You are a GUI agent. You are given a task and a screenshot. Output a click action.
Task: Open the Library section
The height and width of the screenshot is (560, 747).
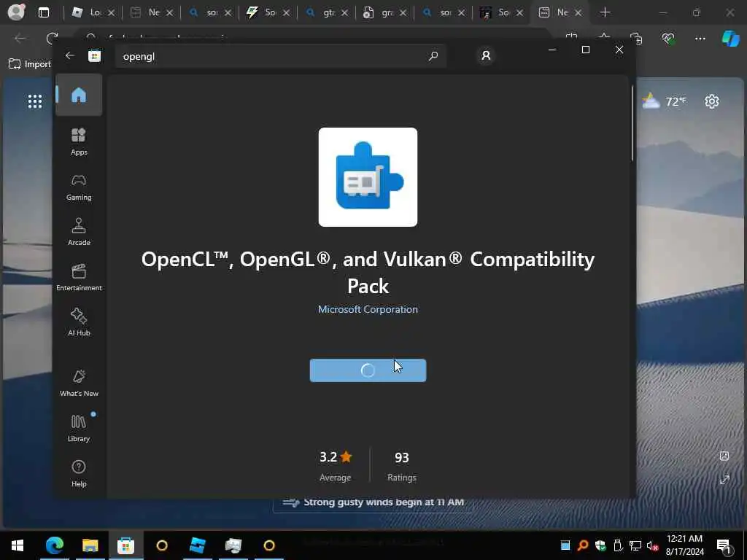coord(79,428)
